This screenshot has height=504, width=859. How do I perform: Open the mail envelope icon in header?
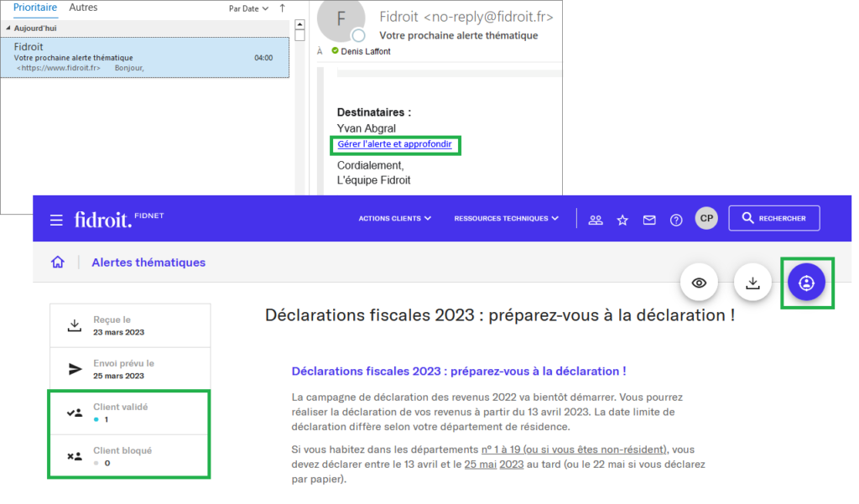coord(649,220)
